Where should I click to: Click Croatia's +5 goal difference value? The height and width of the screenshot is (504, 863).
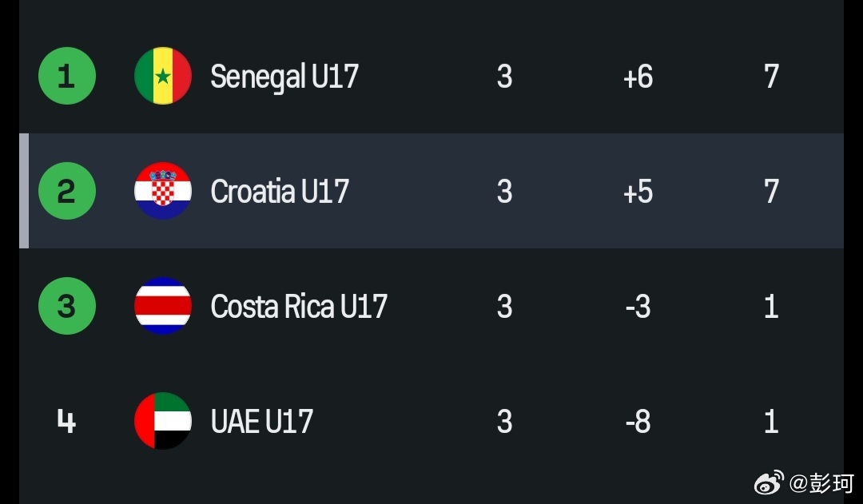coord(638,192)
